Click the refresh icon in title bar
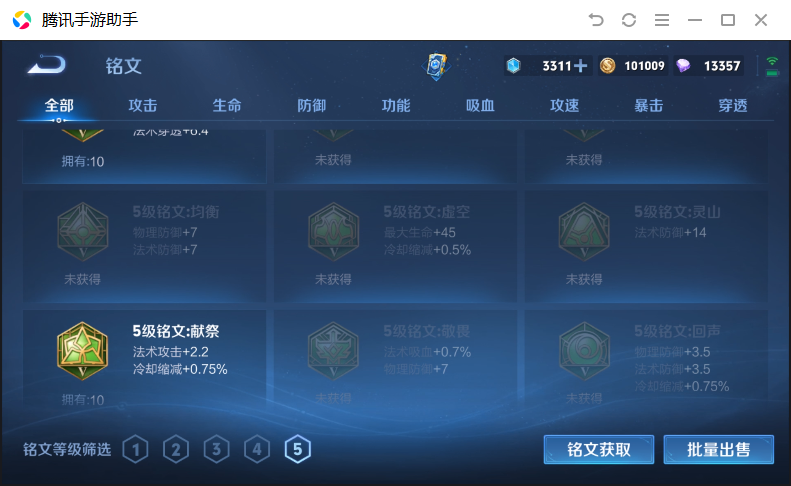The height and width of the screenshot is (486, 791). 629,20
